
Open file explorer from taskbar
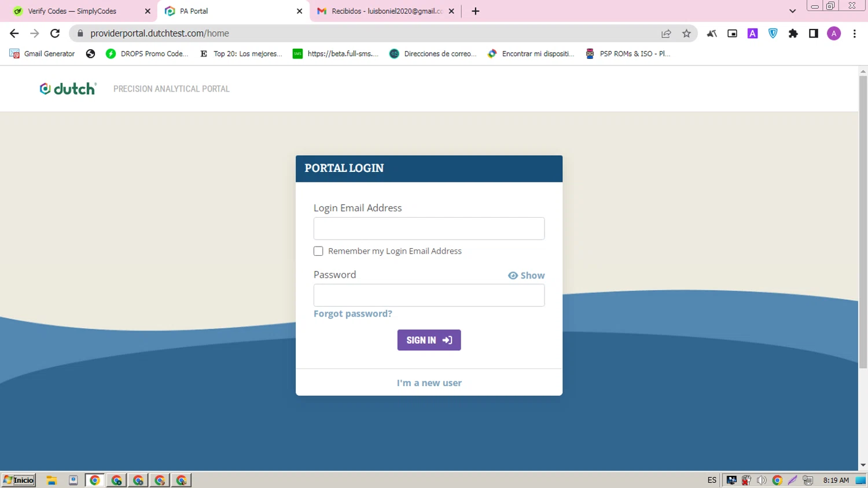pyautogui.click(x=52, y=480)
